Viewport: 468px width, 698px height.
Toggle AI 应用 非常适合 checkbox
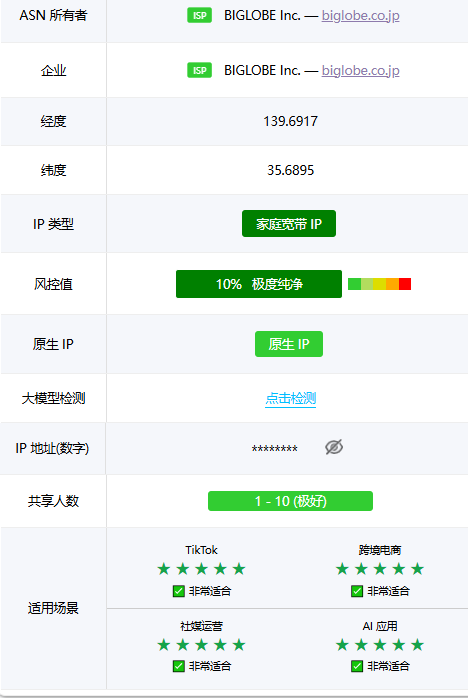357,666
